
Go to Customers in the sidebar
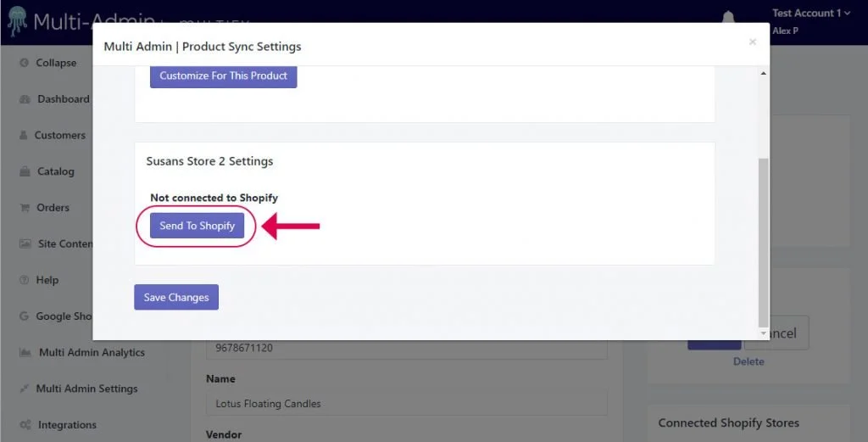[60, 135]
